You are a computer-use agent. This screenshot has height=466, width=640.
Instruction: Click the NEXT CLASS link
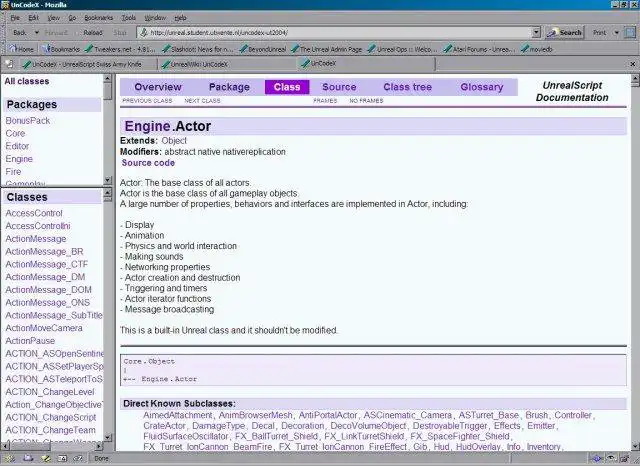(x=202, y=101)
